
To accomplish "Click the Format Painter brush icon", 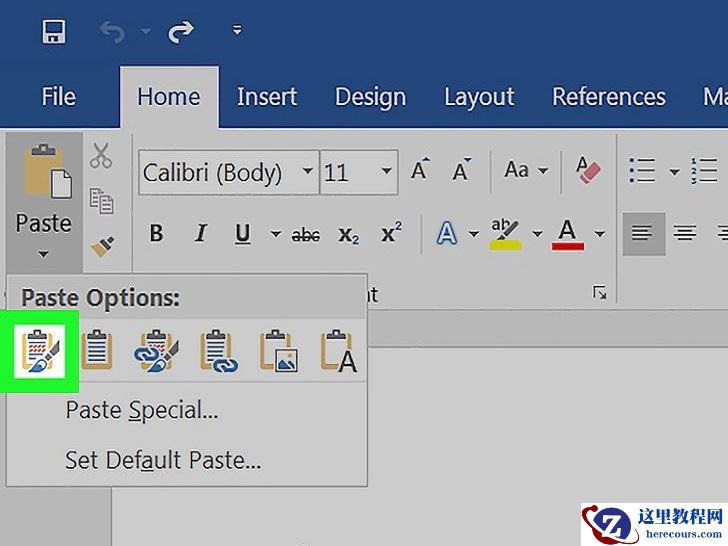I will coord(102,245).
